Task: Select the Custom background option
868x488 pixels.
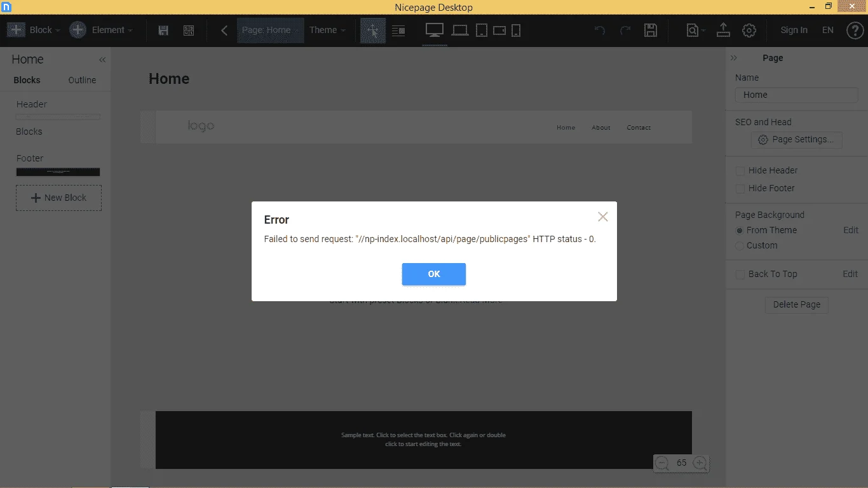Action: (x=740, y=246)
